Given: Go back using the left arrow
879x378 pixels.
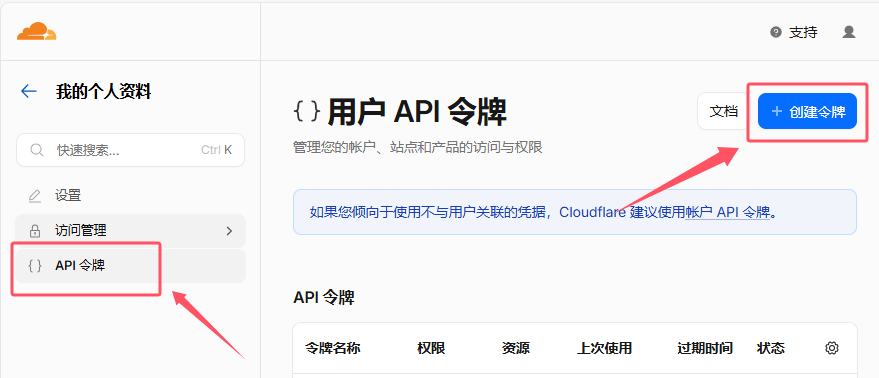Looking at the screenshot, I should point(29,91).
